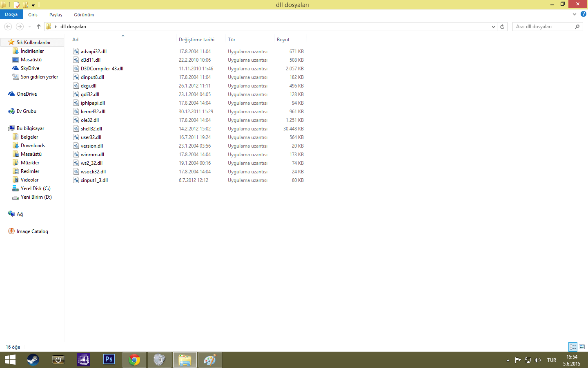Open the Explorer help question mark
This screenshot has height=368, width=588.
tap(584, 14)
